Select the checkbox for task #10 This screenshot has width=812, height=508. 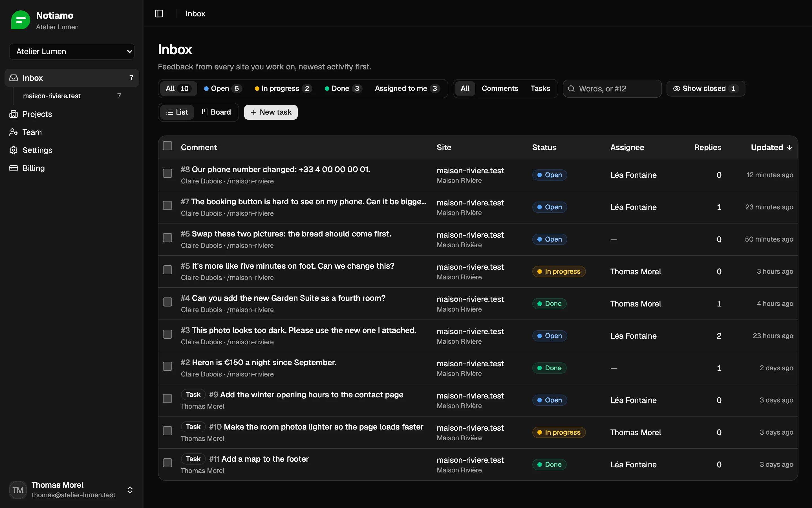coord(167,431)
